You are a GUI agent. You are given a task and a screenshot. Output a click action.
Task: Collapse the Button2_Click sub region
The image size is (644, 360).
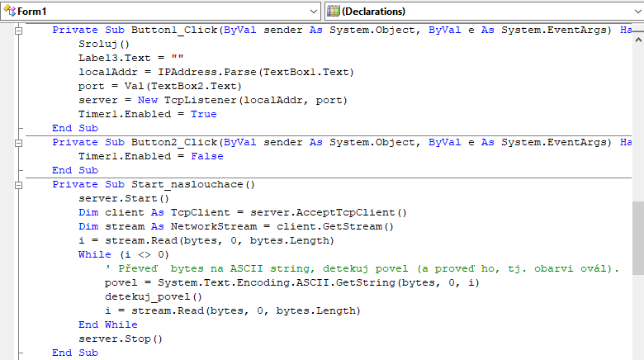click(x=18, y=142)
